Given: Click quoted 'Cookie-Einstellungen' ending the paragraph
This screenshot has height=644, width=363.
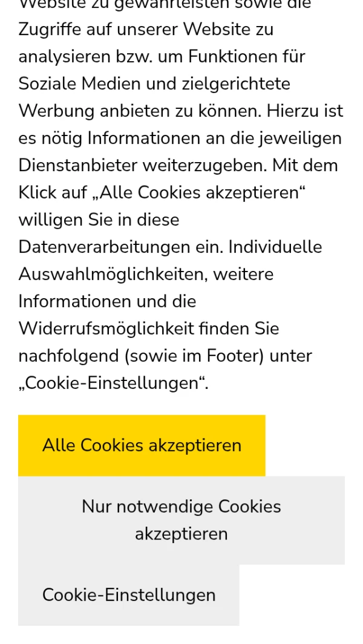Looking at the screenshot, I should pyautogui.click(x=113, y=383).
